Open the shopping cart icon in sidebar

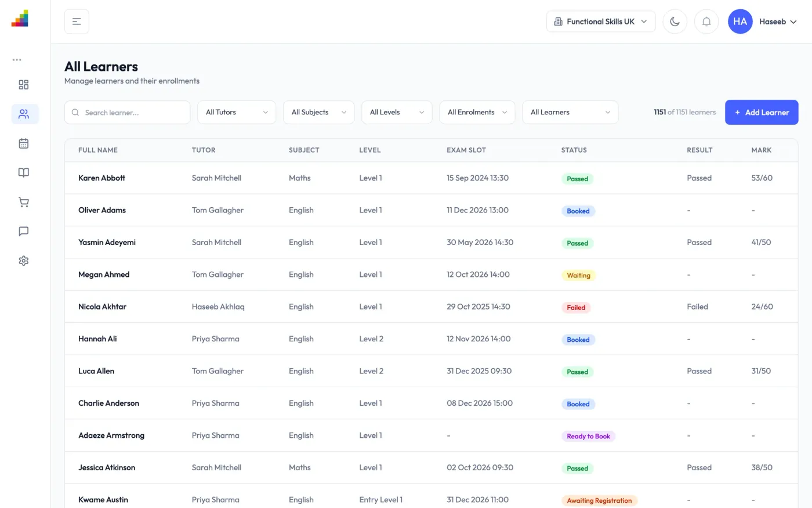tap(24, 202)
